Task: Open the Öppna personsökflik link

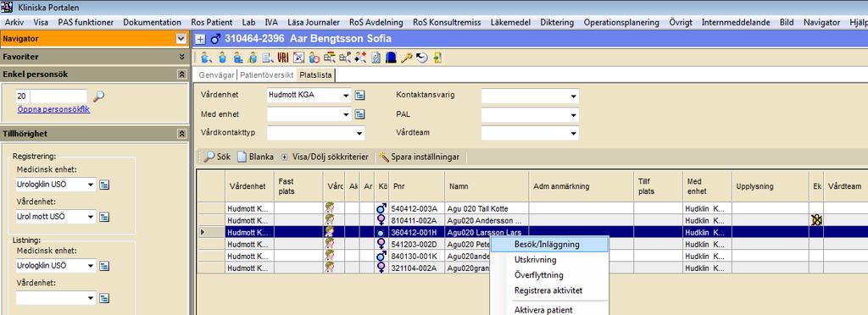Action: 53,109
